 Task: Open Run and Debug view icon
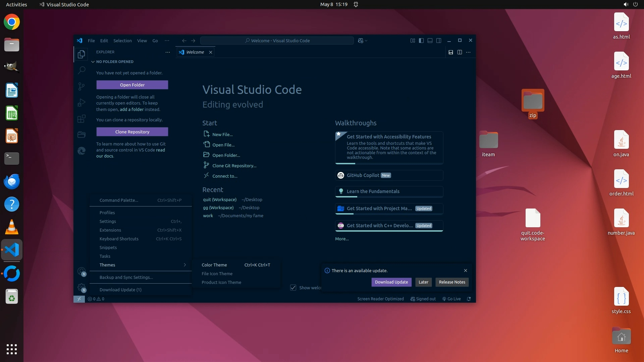tap(82, 103)
